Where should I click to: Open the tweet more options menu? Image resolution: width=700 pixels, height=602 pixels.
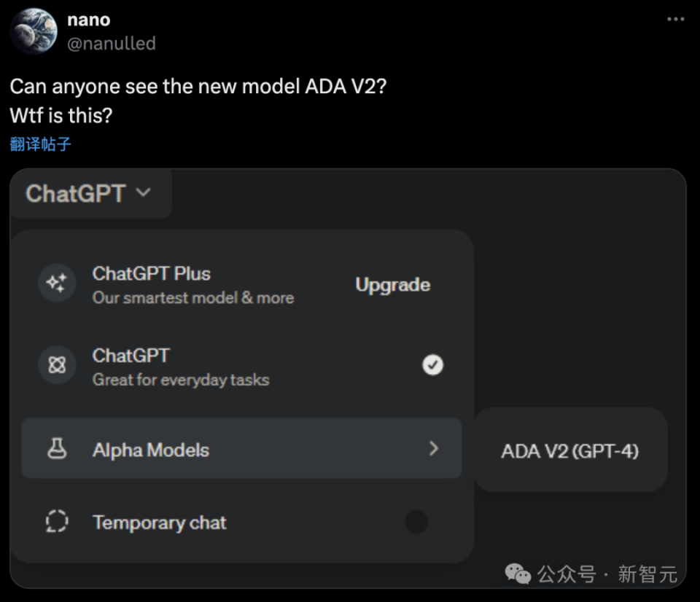tap(675, 20)
